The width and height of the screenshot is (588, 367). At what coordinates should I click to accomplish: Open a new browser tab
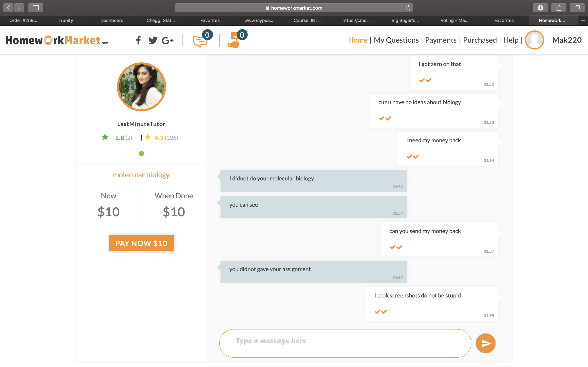coord(583,21)
